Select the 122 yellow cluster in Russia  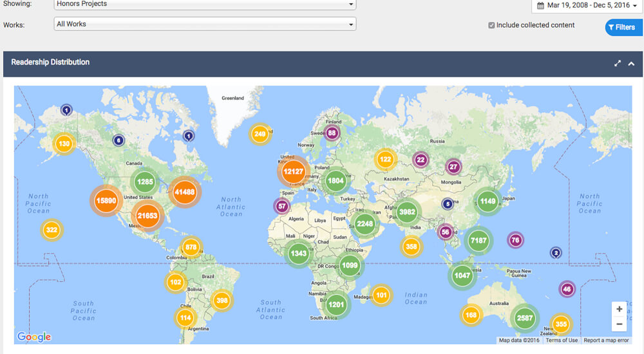tap(385, 160)
